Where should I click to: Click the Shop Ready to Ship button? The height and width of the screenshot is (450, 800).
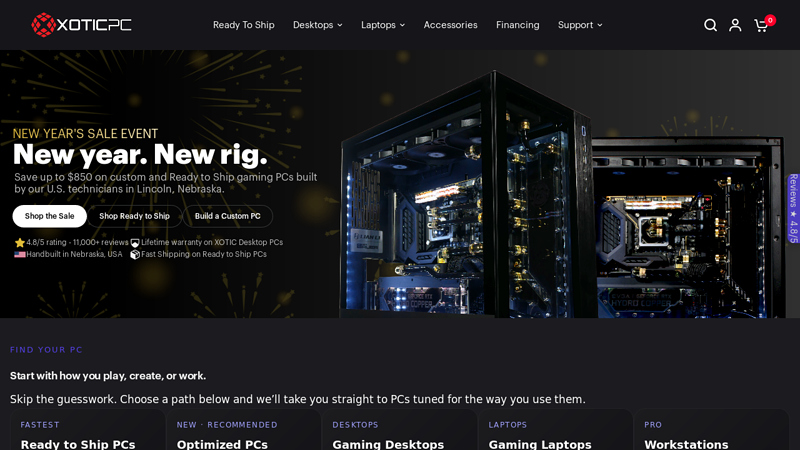tap(134, 216)
